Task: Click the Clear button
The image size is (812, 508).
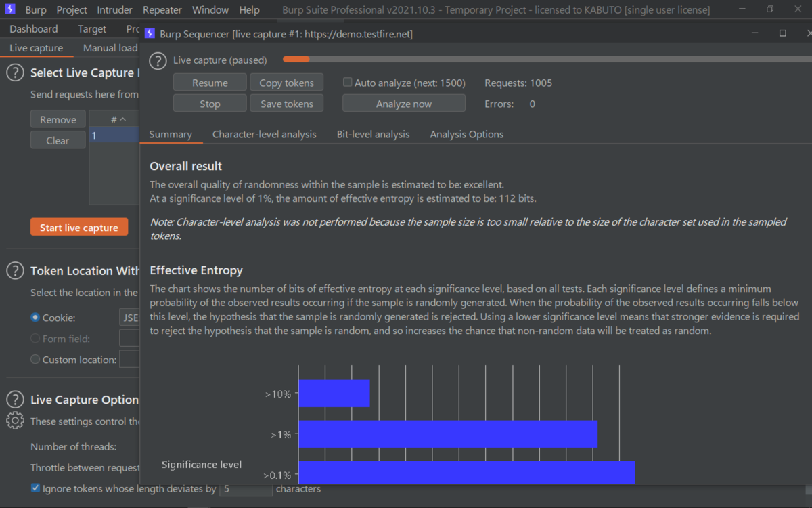Action: pos(58,140)
